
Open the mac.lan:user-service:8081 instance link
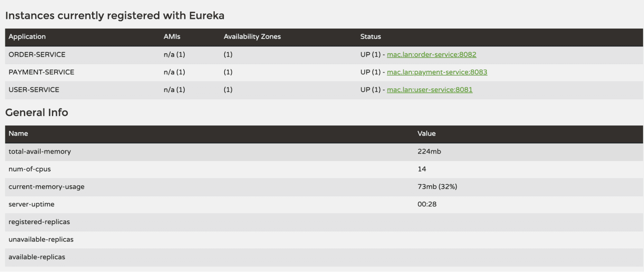coord(429,90)
